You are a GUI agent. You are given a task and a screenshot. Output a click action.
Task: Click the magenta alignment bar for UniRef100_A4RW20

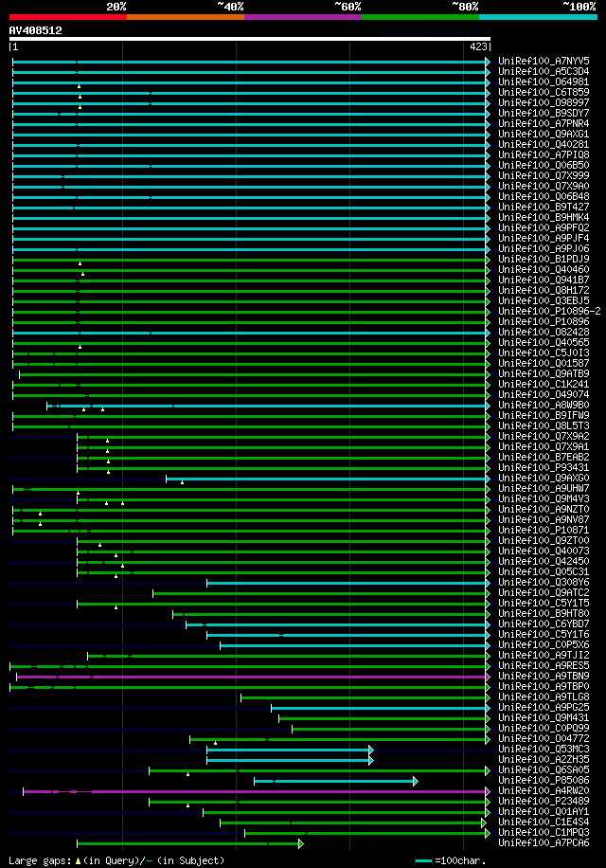[x=255, y=791]
